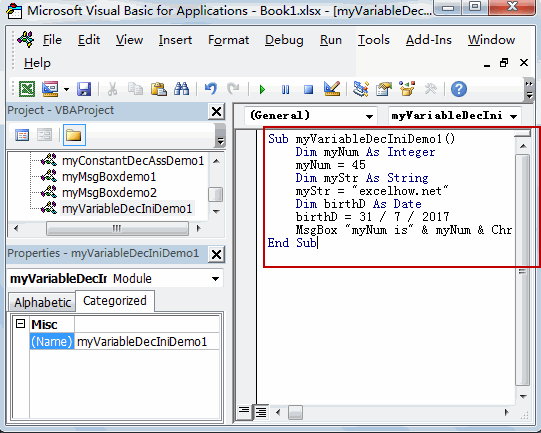The image size is (541, 433).
Task: Open Find with the binoculars icon
Action: point(181,89)
